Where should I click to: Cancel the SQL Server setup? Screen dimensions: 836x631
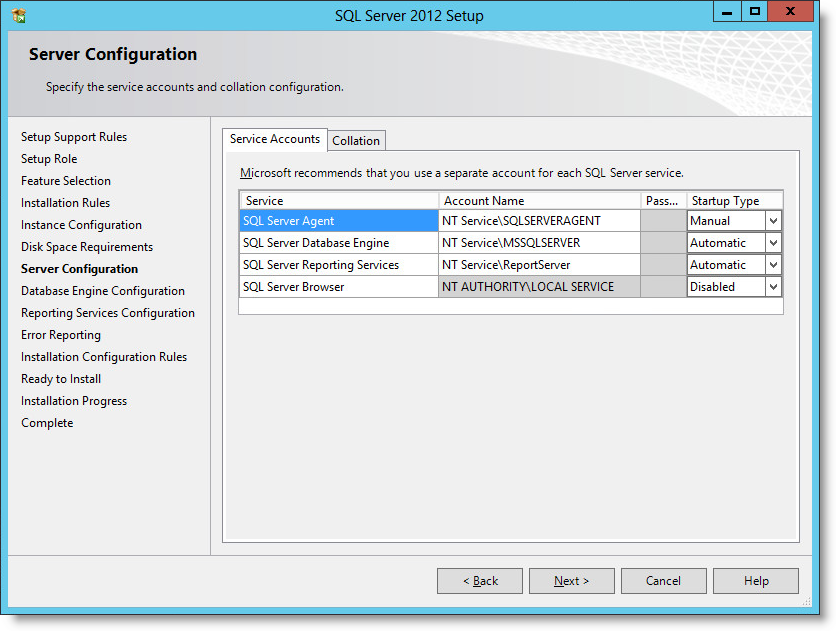pyautogui.click(x=663, y=581)
